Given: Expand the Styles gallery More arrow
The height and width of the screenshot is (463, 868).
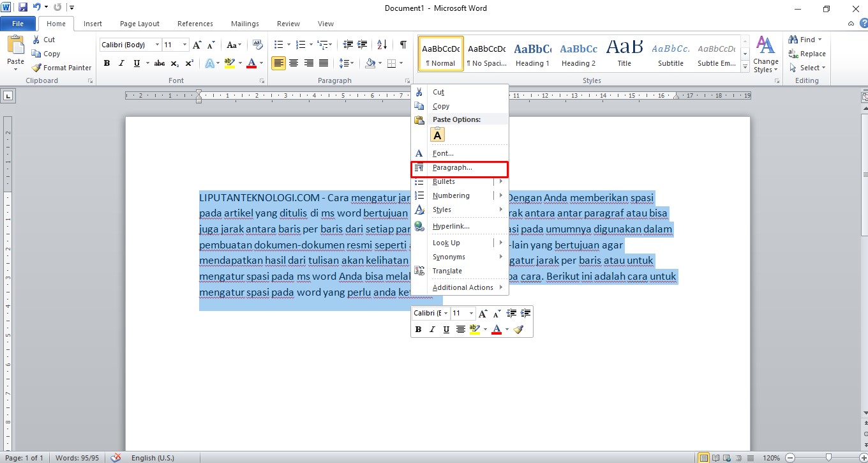Looking at the screenshot, I should pos(745,66).
